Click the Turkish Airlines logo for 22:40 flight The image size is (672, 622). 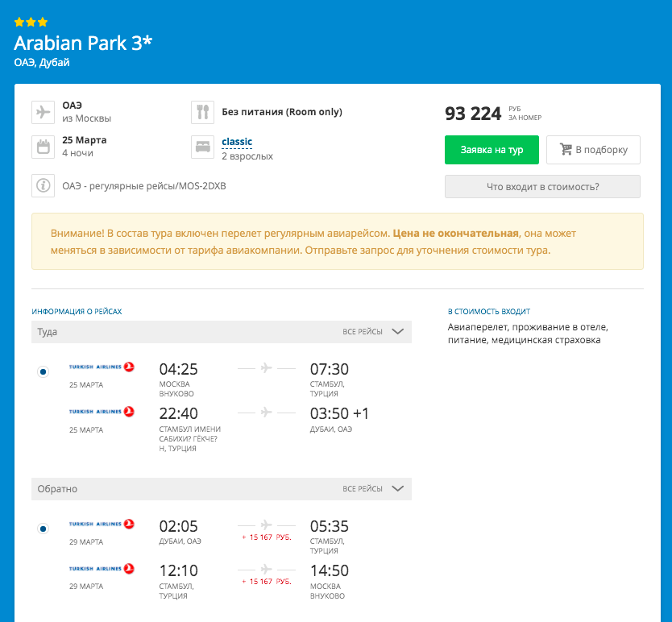pyautogui.click(x=102, y=412)
